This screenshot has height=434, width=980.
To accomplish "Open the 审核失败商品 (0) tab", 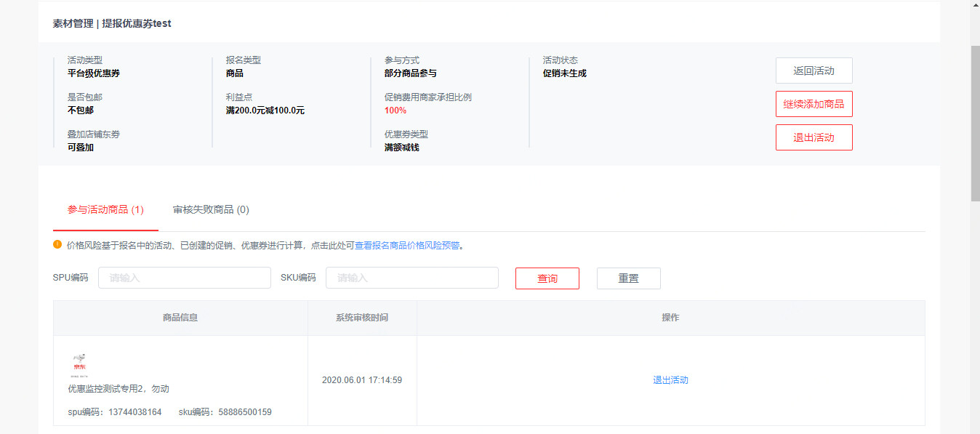I will click(211, 209).
